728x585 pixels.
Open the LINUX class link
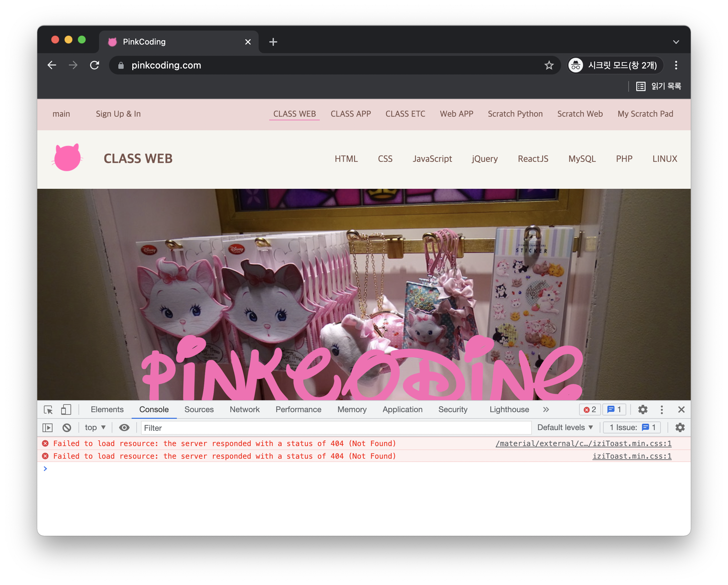tap(665, 159)
